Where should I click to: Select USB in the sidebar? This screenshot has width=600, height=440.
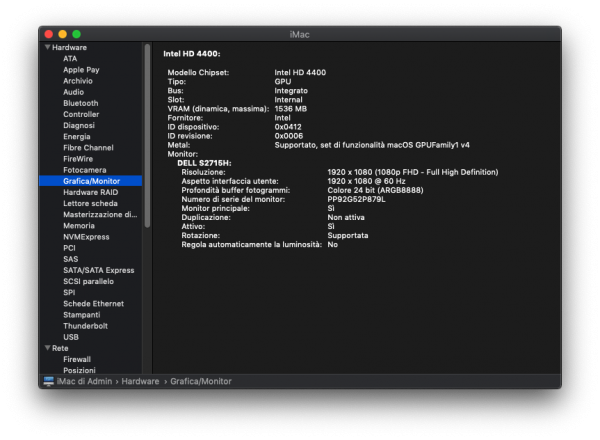70,337
